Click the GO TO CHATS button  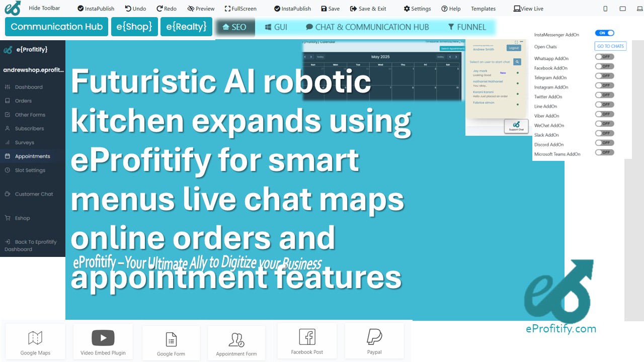tap(610, 46)
